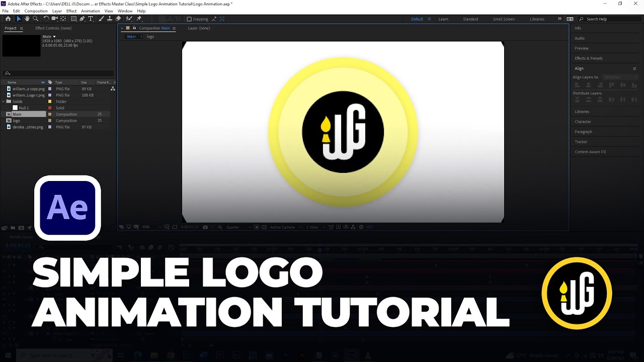Open the Align panel menu
644x362 pixels.
click(634, 68)
